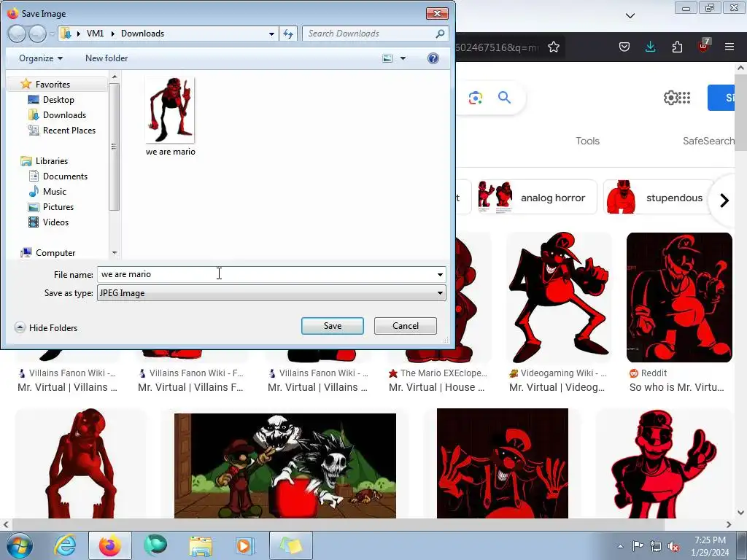Click the New folder button
The image size is (747, 560).
pos(107,58)
